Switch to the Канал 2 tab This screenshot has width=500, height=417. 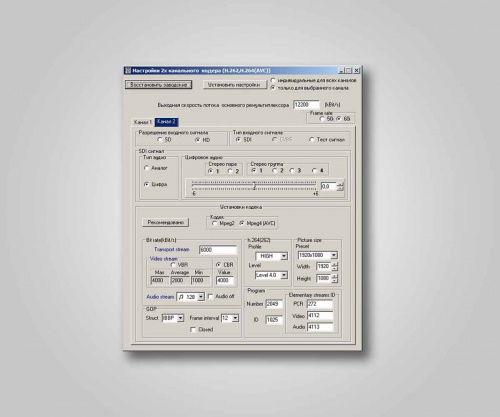click(x=166, y=122)
